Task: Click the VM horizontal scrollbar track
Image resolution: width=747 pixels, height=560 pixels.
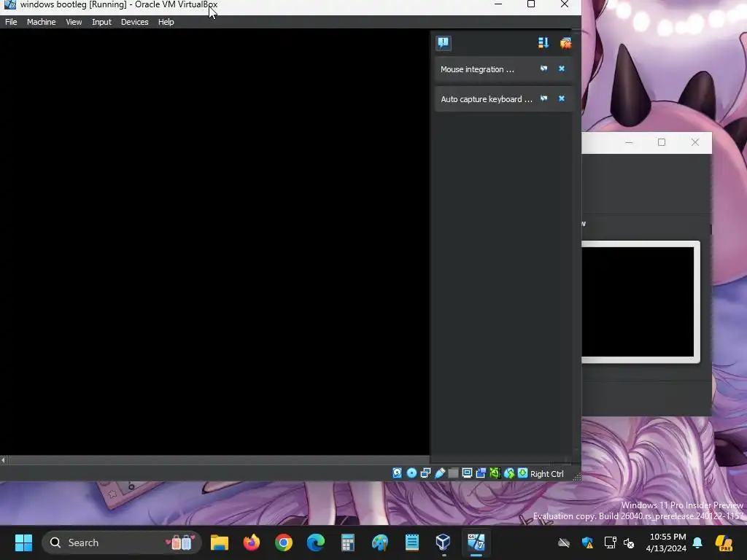Action: tap(218, 460)
